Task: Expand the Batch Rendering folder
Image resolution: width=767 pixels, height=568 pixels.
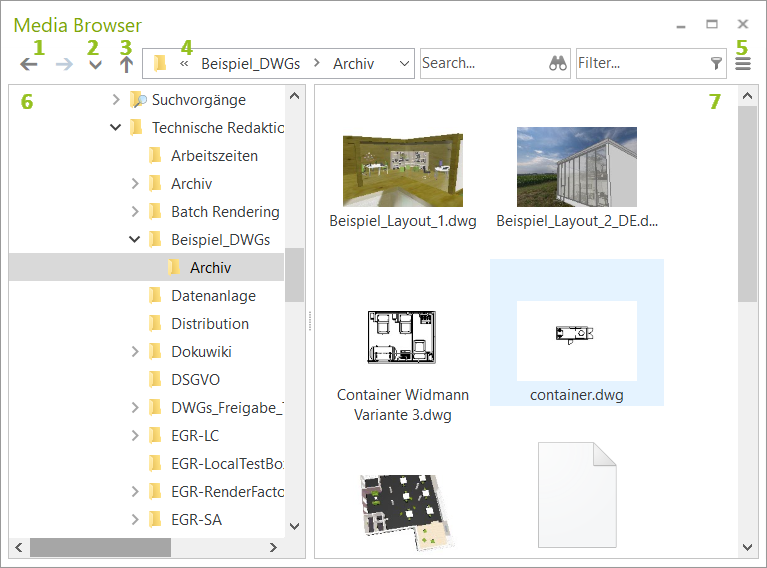Action: coord(135,212)
